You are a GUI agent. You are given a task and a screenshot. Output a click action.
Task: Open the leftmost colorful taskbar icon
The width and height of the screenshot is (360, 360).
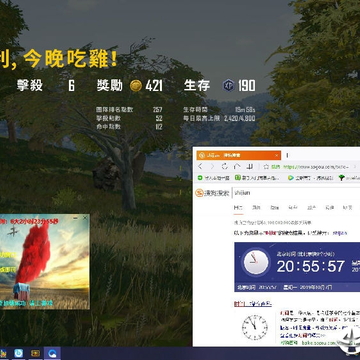tap(4, 353)
